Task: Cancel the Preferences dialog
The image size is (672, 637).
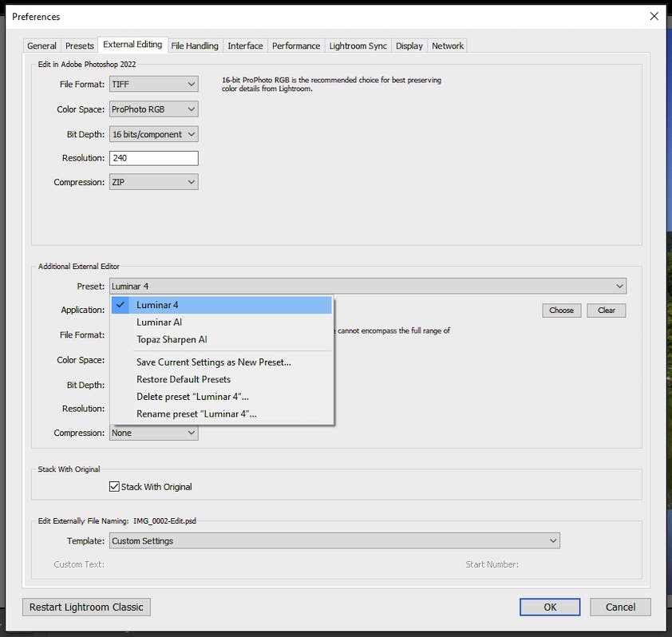Action: pyautogui.click(x=620, y=607)
